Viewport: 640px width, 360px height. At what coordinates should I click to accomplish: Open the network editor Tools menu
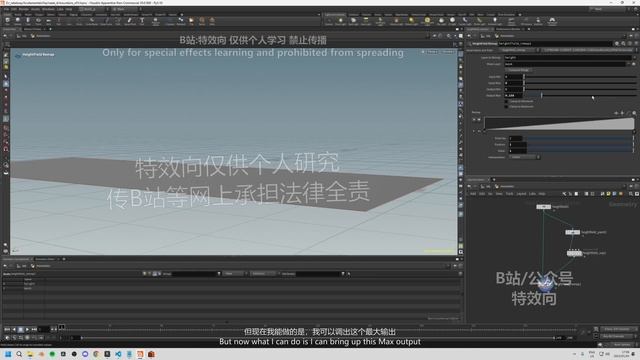pos(509,193)
